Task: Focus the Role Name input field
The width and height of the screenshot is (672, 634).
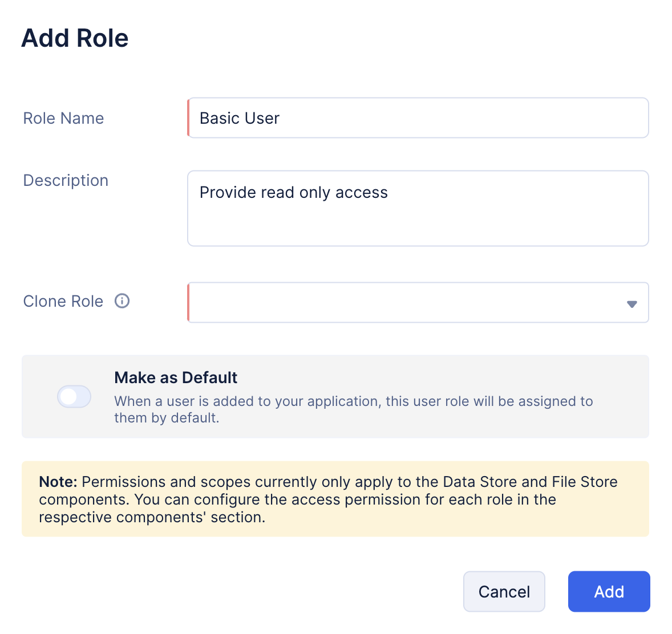Action: coord(418,118)
